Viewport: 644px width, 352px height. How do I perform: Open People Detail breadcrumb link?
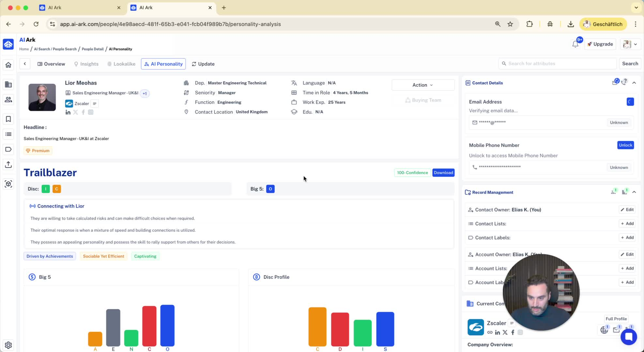pos(93,49)
